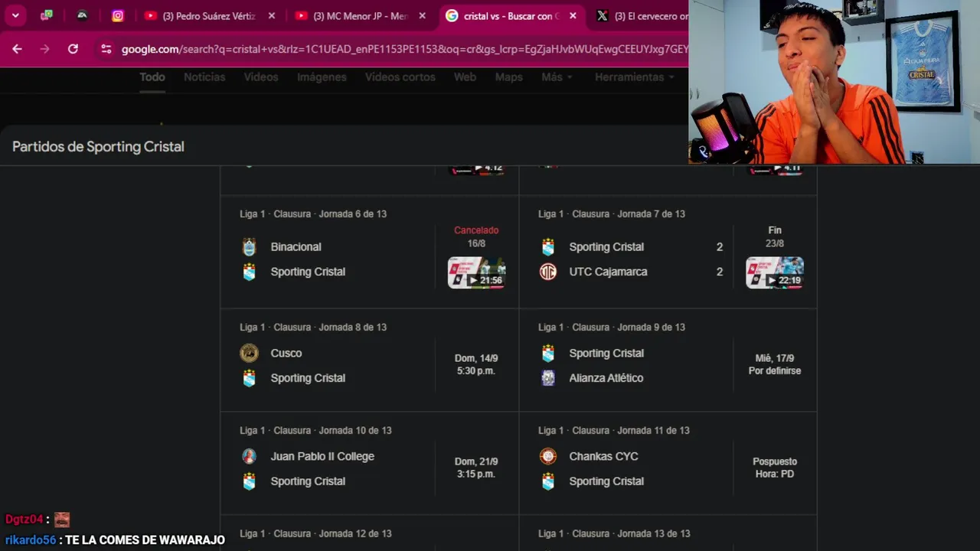This screenshot has width=980, height=551.
Task: Click the Binacional team crest
Action: [249, 246]
